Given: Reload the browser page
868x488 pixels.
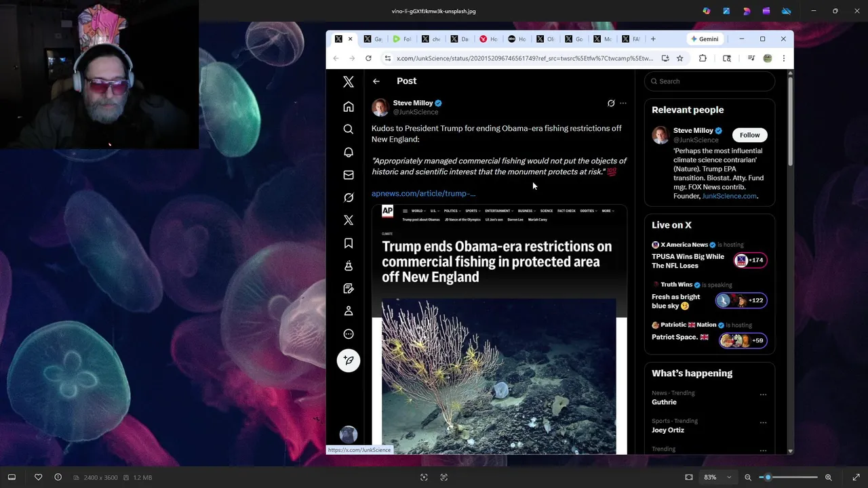Looking at the screenshot, I should tap(368, 58).
